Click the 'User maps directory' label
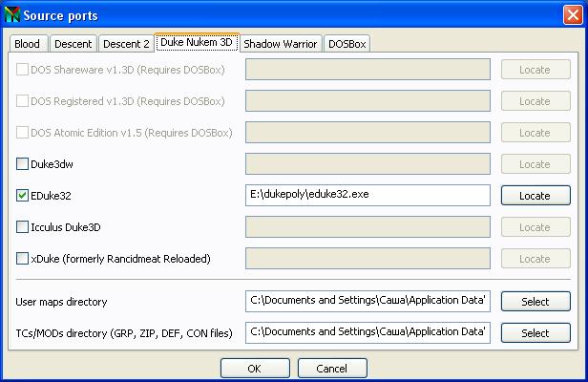The width and height of the screenshot is (588, 382). 61,302
